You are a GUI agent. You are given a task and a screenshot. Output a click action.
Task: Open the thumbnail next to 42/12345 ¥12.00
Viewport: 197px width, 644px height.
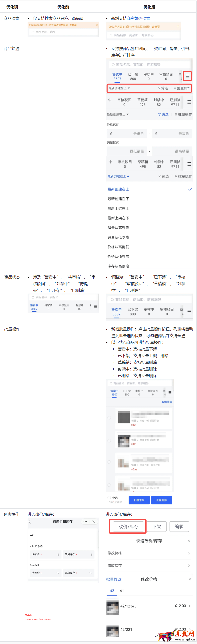click(x=113, y=608)
